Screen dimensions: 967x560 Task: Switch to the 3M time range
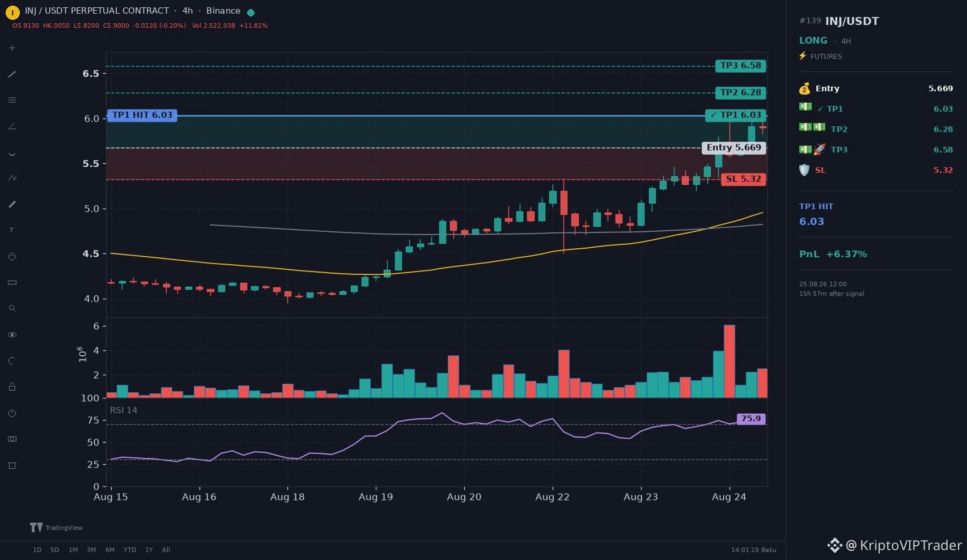point(91,550)
